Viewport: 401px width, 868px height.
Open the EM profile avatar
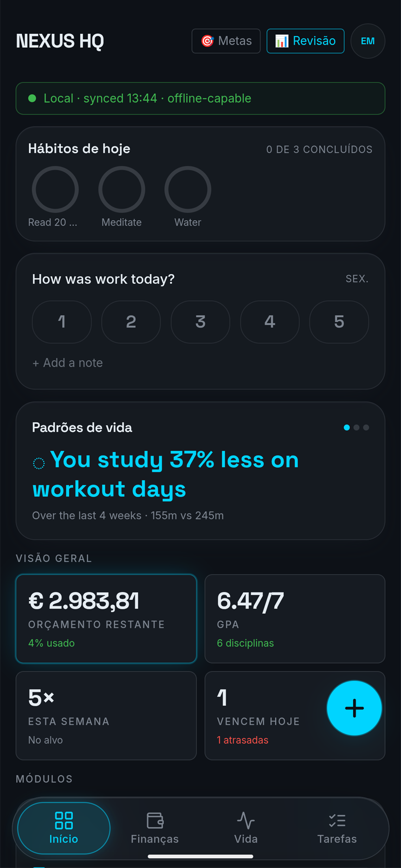(x=368, y=41)
